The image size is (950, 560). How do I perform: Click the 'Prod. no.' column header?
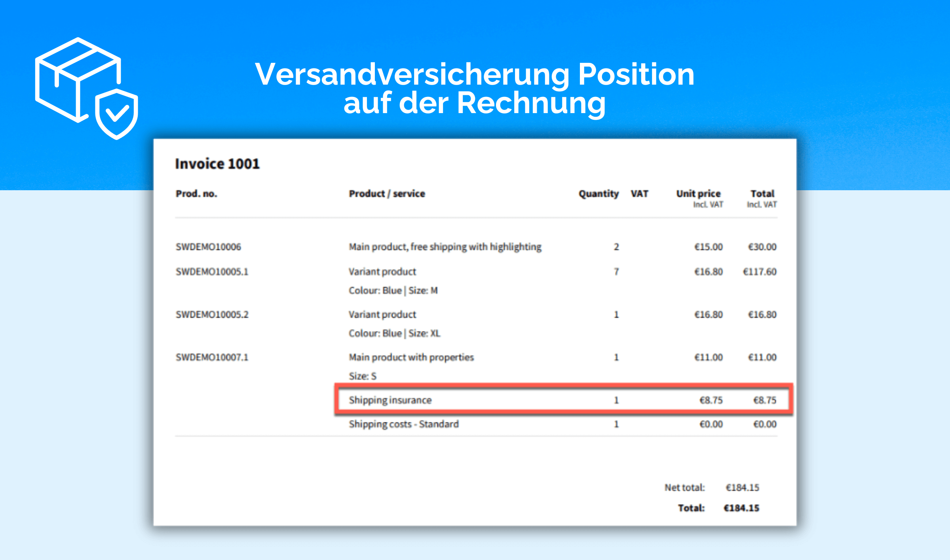(x=196, y=194)
